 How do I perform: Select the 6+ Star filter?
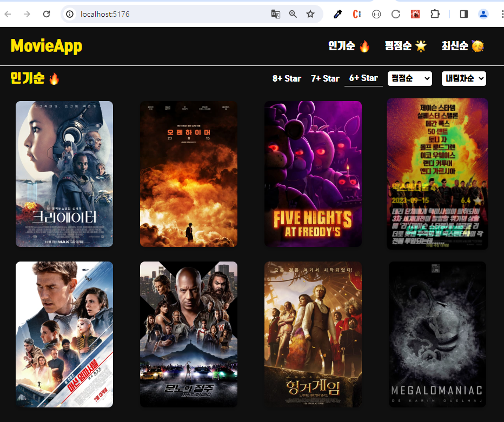363,78
